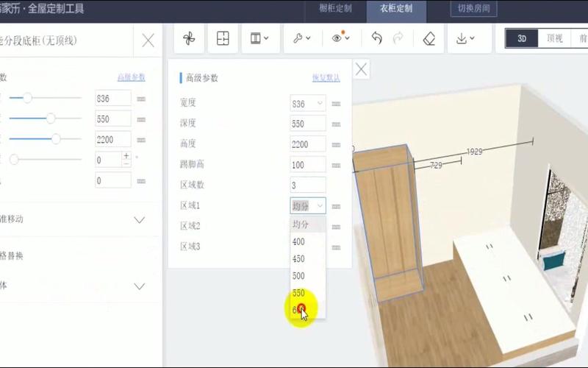The width and height of the screenshot is (588, 368).
Task: Click the 高度 slider handle in left panel
Action: [x=56, y=138]
